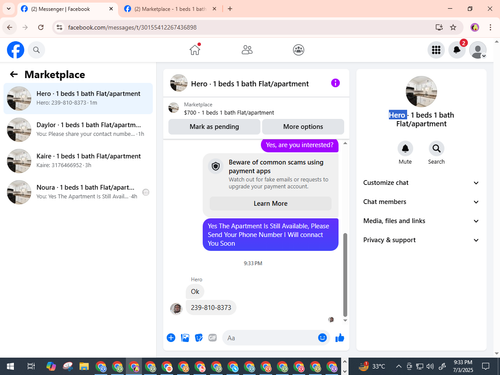Click Hero's avatar beside messages

coord(176,309)
